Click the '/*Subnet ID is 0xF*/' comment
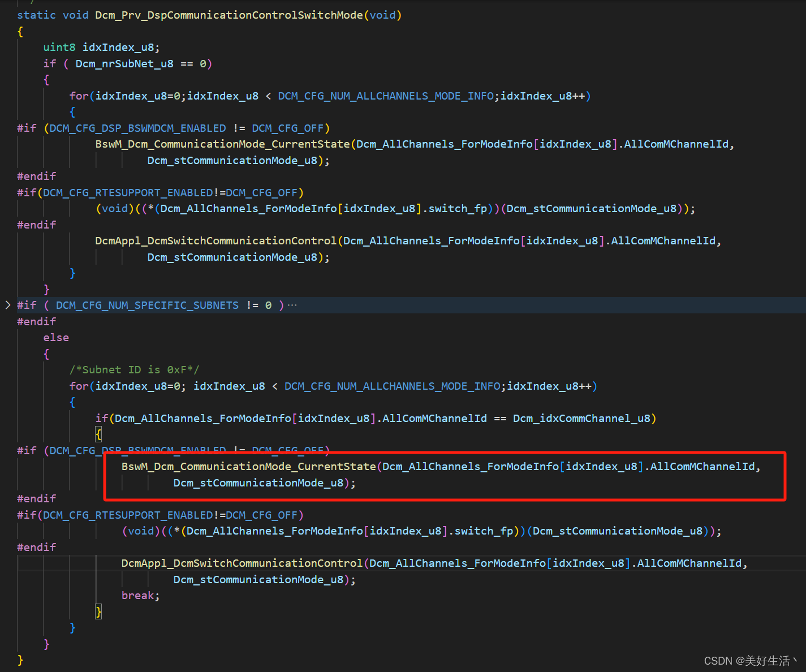The height and width of the screenshot is (672, 806). pyautogui.click(x=134, y=370)
